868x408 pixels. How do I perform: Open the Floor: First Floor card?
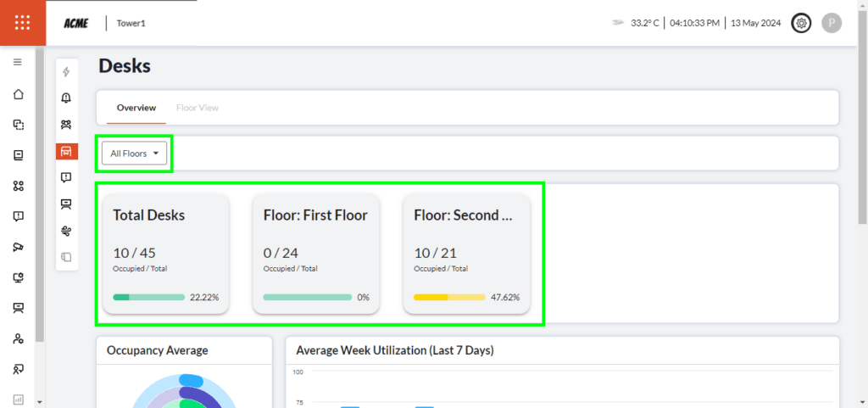click(316, 253)
